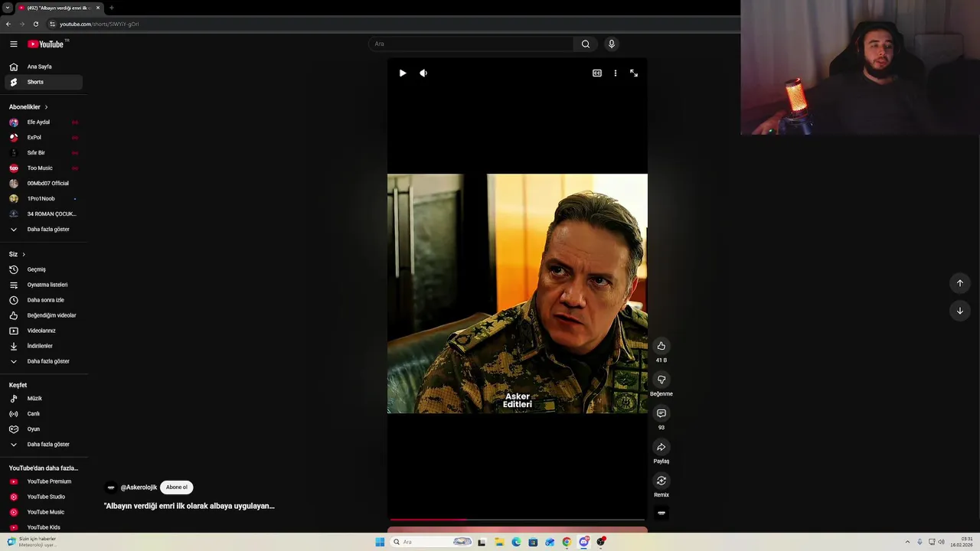Open Oynatma listeleri playlists
980x551 pixels.
[44, 285]
